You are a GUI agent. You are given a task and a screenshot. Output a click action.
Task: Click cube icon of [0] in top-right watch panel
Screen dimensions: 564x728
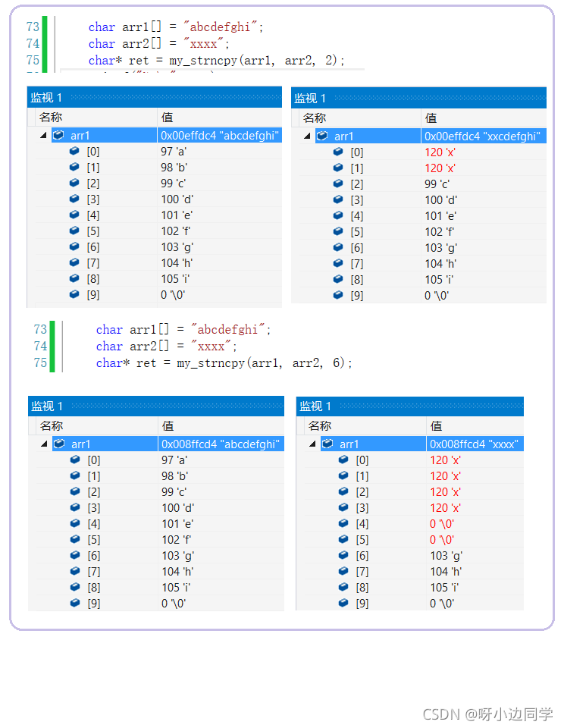(338, 152)
